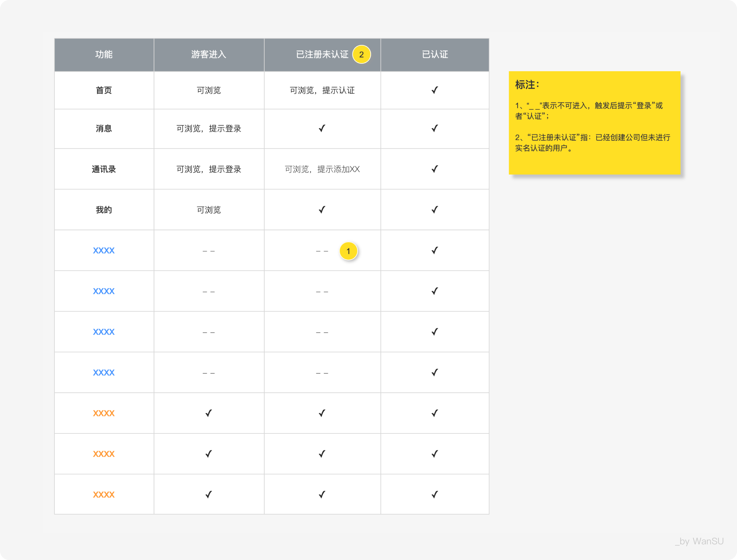Click checkmark in 消息 row 已注册未认证 column
737x560 pixels.
tap(322, 128)
